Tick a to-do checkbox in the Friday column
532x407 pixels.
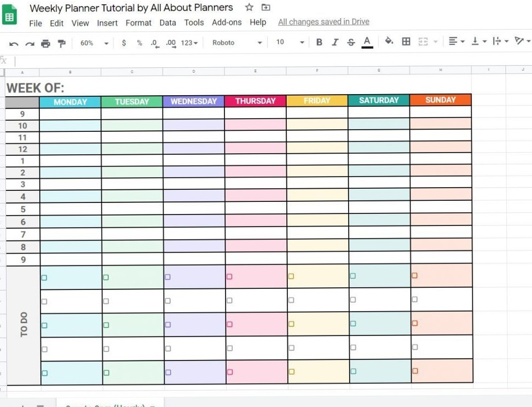pyautogui.click(x=290, y=277)
